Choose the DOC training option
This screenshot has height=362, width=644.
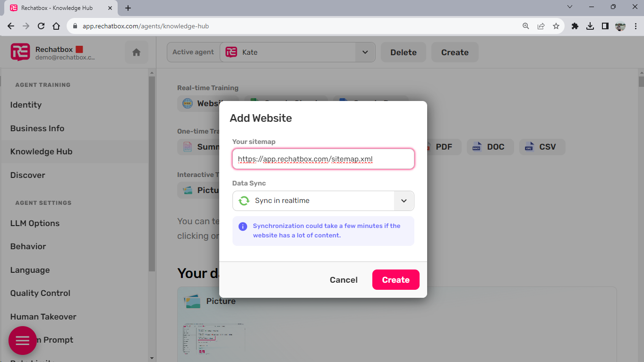[490, 147]
